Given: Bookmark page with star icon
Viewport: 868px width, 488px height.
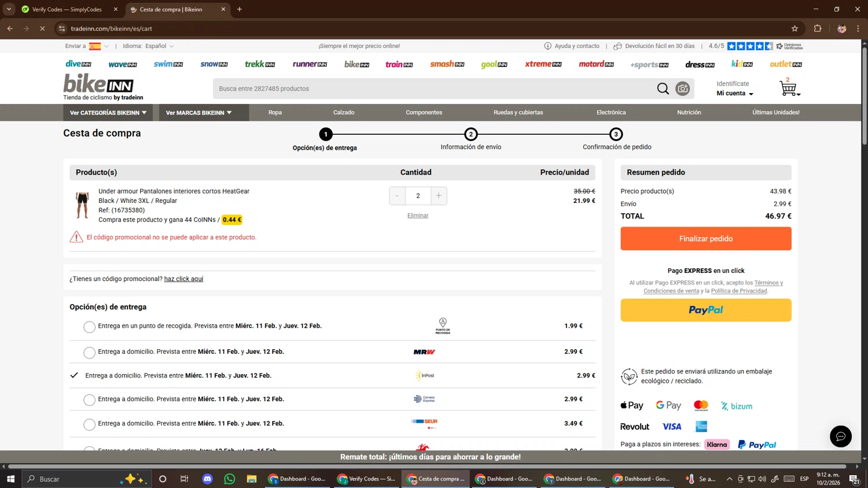Looking at the screenshot, I should 795,28.
